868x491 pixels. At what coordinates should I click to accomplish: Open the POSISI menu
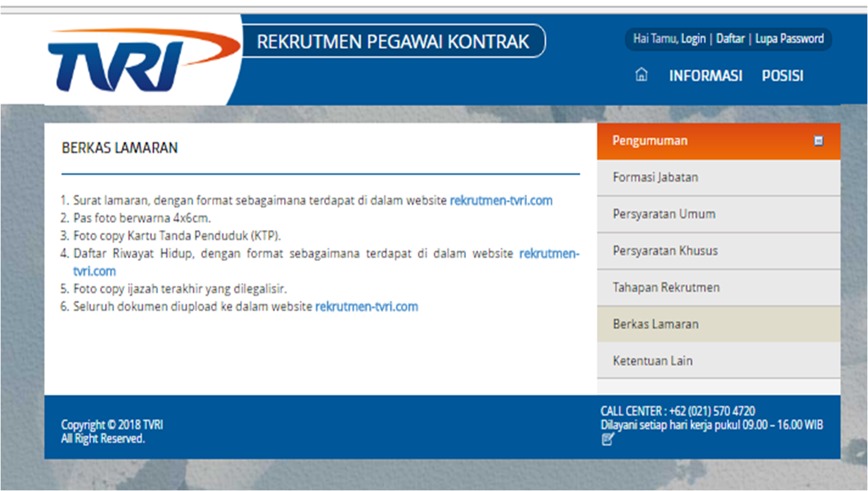(782, 76)
